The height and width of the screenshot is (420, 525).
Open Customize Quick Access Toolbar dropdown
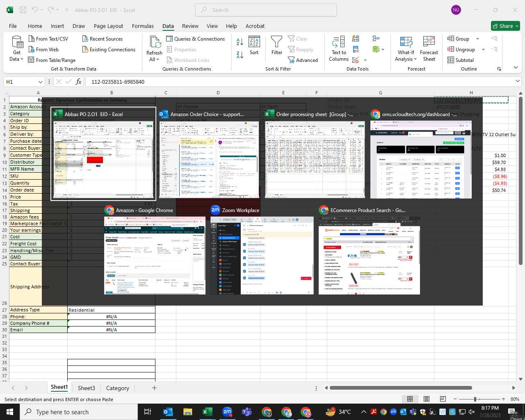(67, 10)
